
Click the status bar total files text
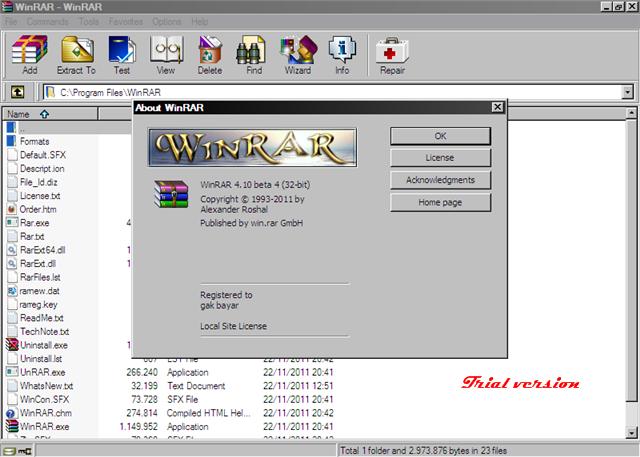pos(423,450)
